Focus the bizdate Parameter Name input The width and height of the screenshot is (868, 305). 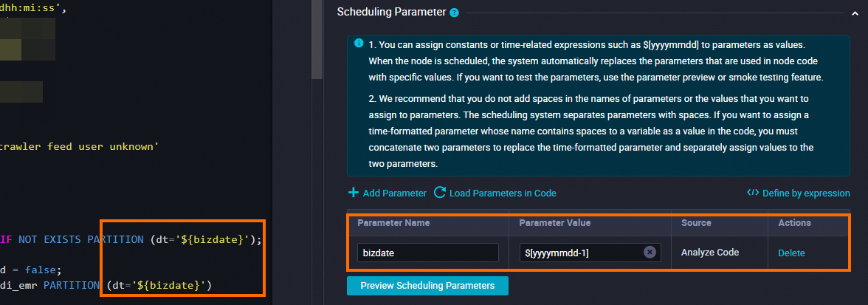(427, 253)
